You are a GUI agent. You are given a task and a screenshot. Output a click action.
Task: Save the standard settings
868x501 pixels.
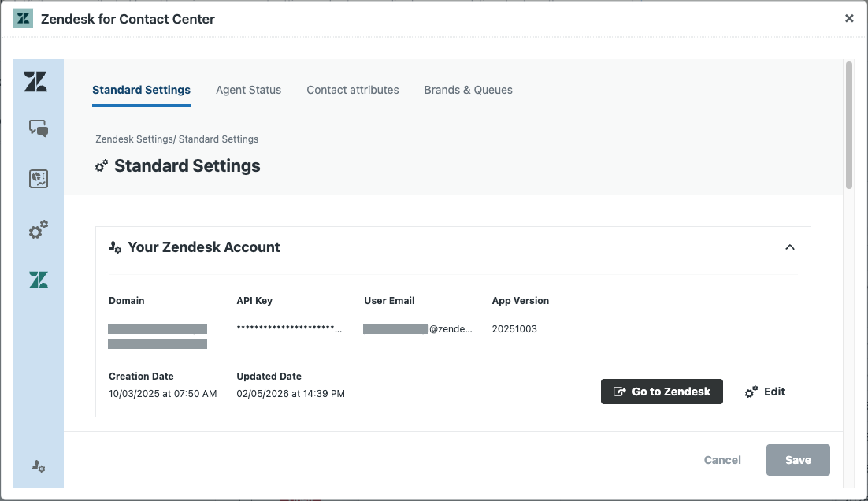(797, 460)
